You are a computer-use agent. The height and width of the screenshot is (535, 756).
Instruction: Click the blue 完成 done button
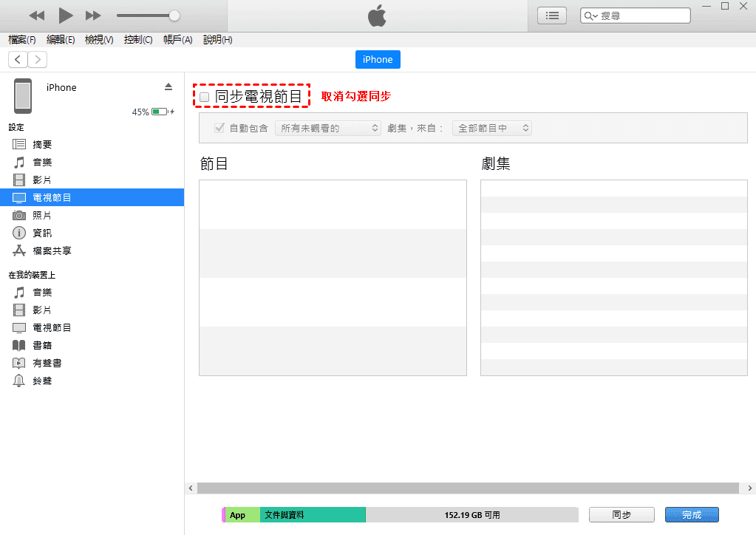pos(691,515)
